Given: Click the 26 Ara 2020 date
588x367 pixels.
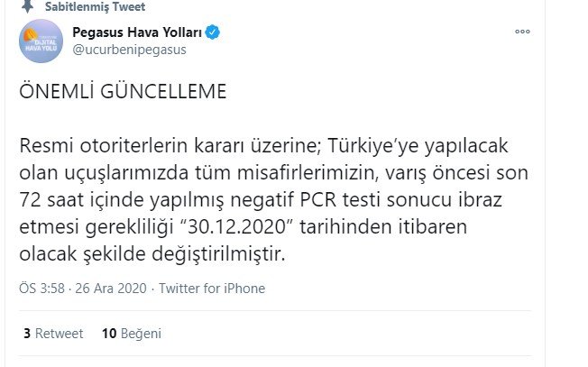Looking at the screenshot, I should tap(111, 289).
